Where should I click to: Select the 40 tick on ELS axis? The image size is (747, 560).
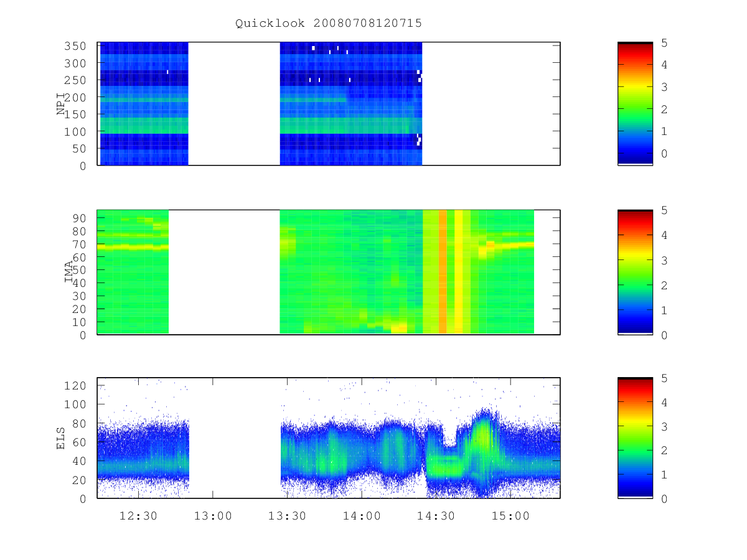[x=80, y=461]
